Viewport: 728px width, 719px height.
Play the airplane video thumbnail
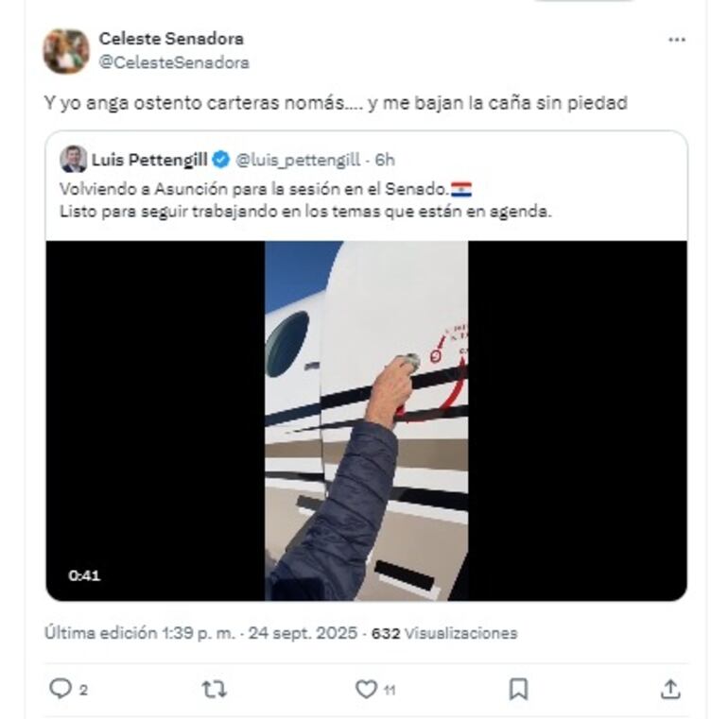click(366, 420)
